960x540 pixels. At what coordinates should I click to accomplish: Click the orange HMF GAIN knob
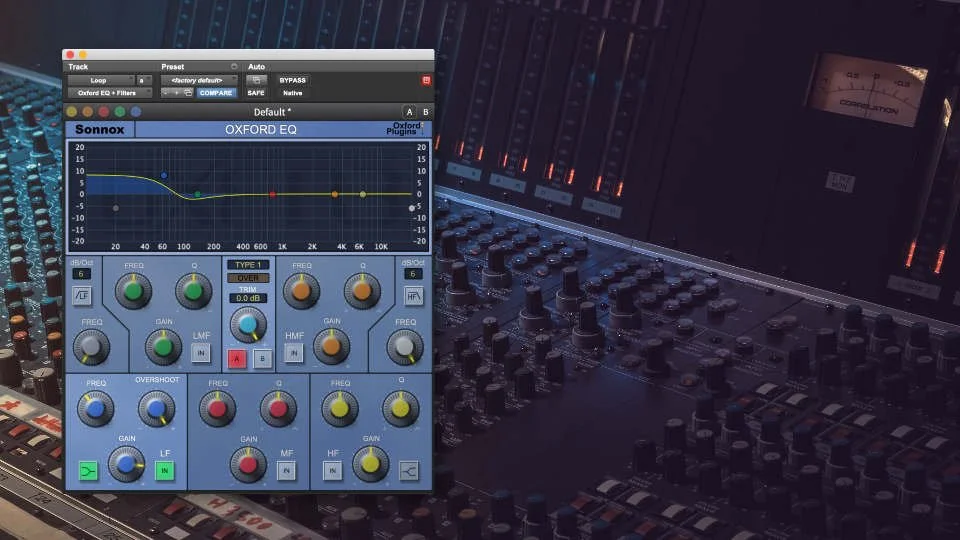pos(331,346)
